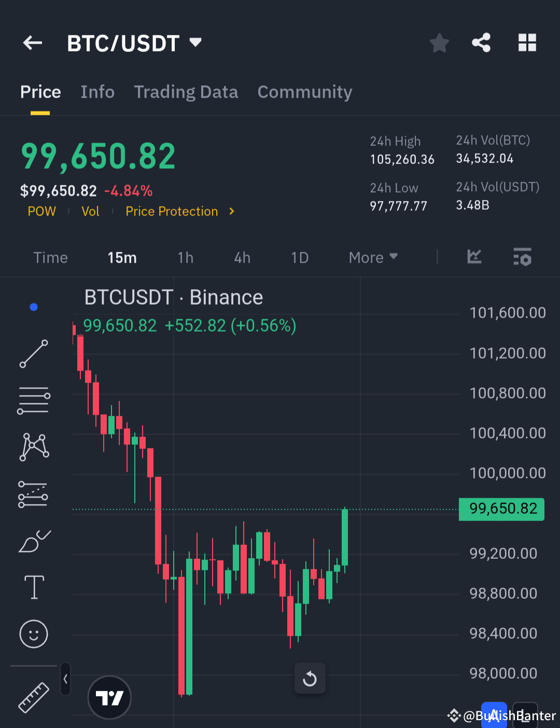Screen dimensions: 560x728
Task: Open the Community tab
Action: [x=305, y=92]
